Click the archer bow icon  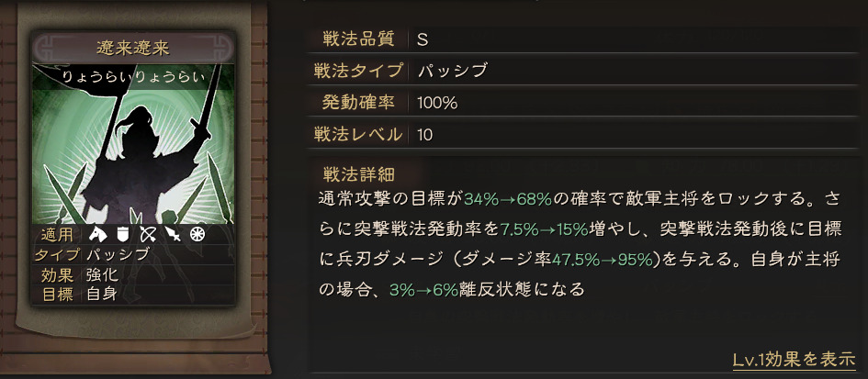click(148, 235)
